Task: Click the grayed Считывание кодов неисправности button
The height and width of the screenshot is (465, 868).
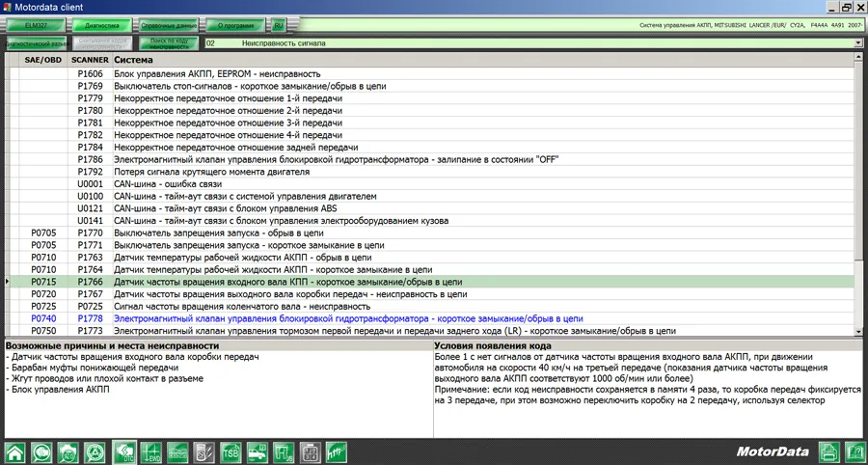Action: (102, 43)
